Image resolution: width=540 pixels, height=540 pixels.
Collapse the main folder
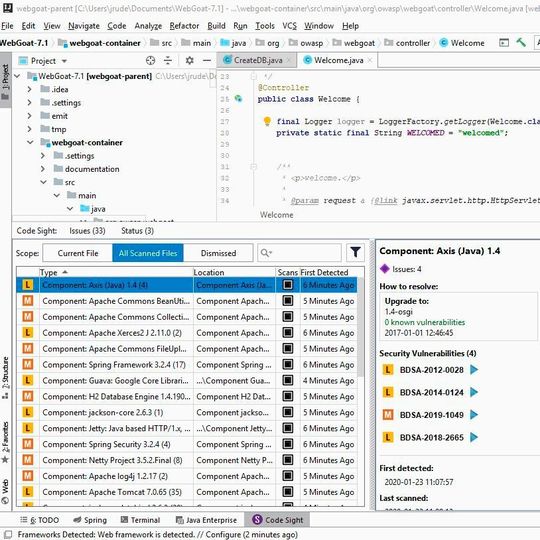click(x=57, y=195)
